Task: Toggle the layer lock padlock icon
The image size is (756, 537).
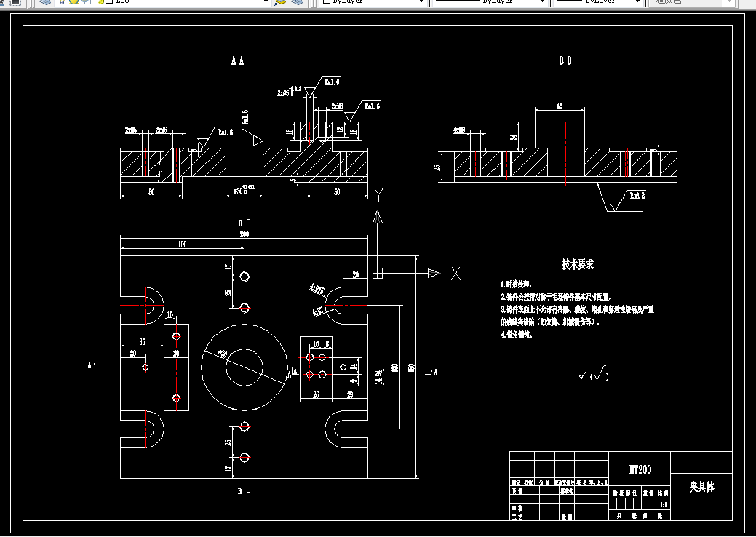Action: click(100, 1)
